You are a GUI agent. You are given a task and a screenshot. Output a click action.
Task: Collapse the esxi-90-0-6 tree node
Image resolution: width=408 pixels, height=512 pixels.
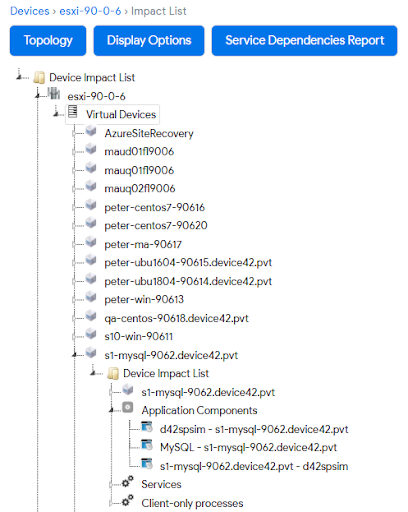37,96
